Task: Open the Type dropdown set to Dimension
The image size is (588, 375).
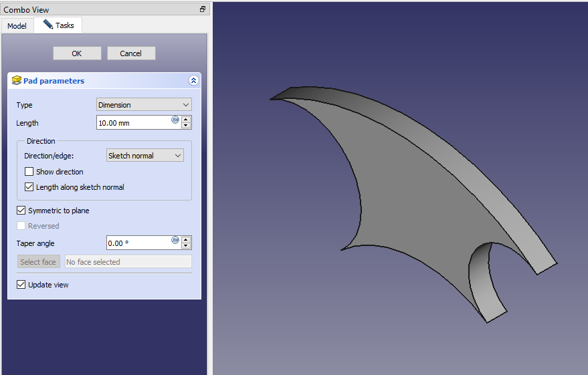Action: tap(144, 105)
